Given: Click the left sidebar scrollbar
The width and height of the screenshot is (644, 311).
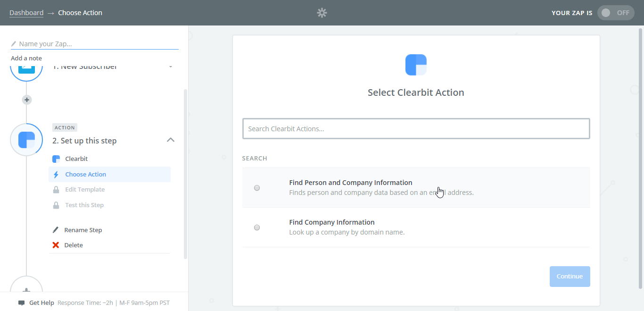Looking at the screenshot, I should pyautogui.click(x=185, y=174).
